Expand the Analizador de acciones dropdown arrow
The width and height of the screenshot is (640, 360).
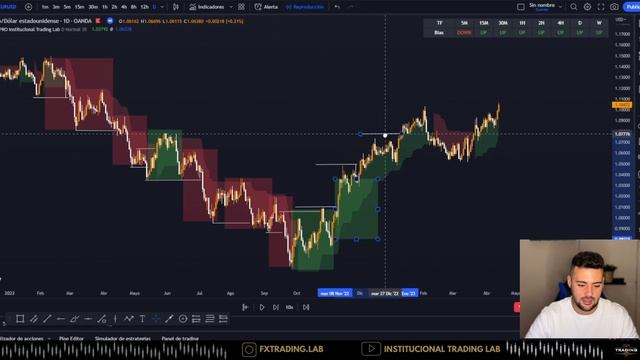[49, 338]
